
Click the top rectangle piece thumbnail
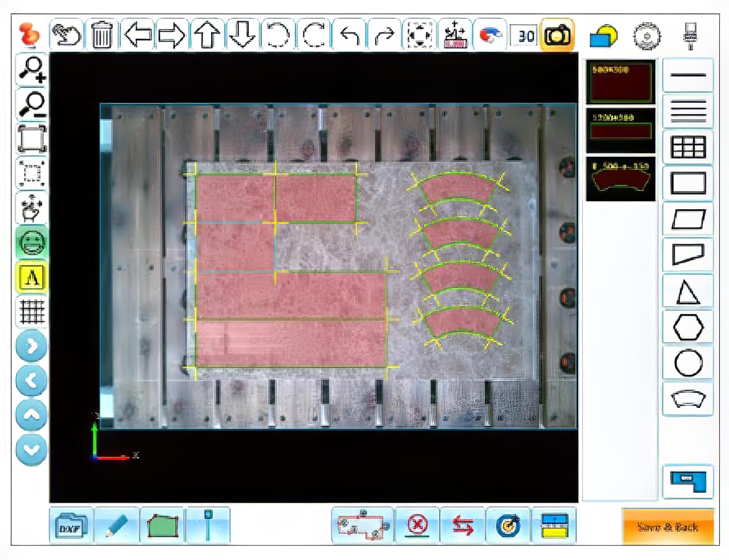[621, 82]
